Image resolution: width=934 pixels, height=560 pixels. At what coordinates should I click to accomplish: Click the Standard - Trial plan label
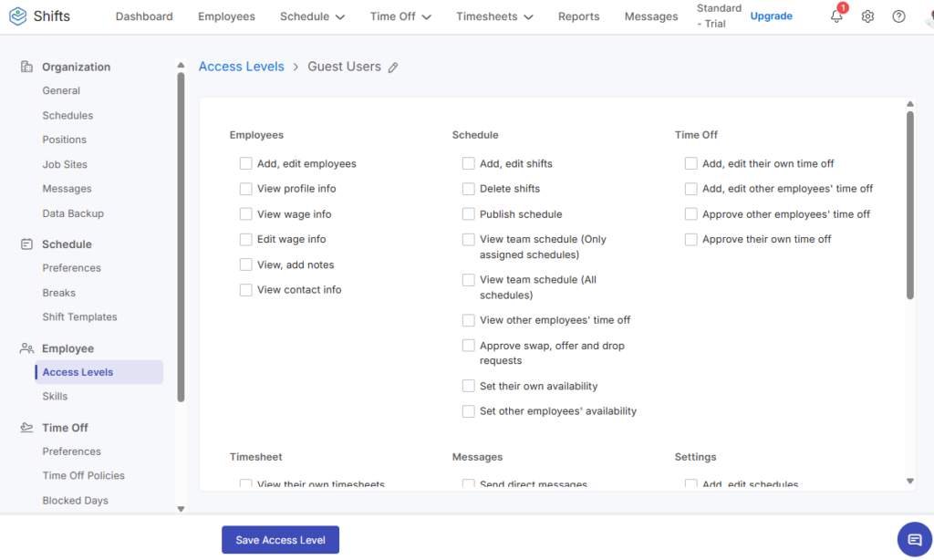pyautogui.click(x=719, y=16)
